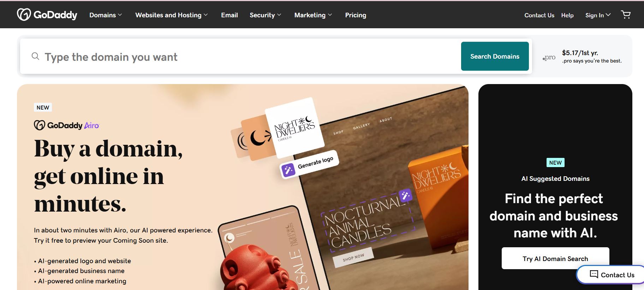The width and height of the screenshot is (644, 290).
Task: Expand the Security menu
Action: (265, 15)
